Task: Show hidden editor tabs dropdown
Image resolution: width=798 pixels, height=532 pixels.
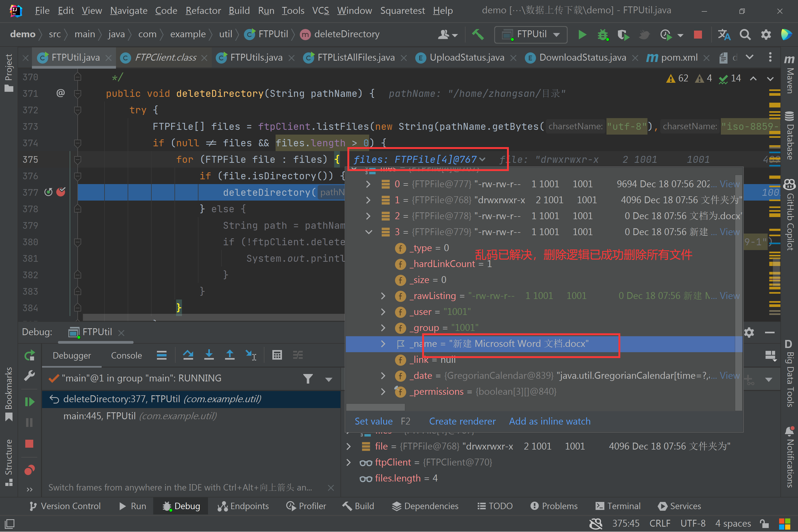Action: (750, 57)
